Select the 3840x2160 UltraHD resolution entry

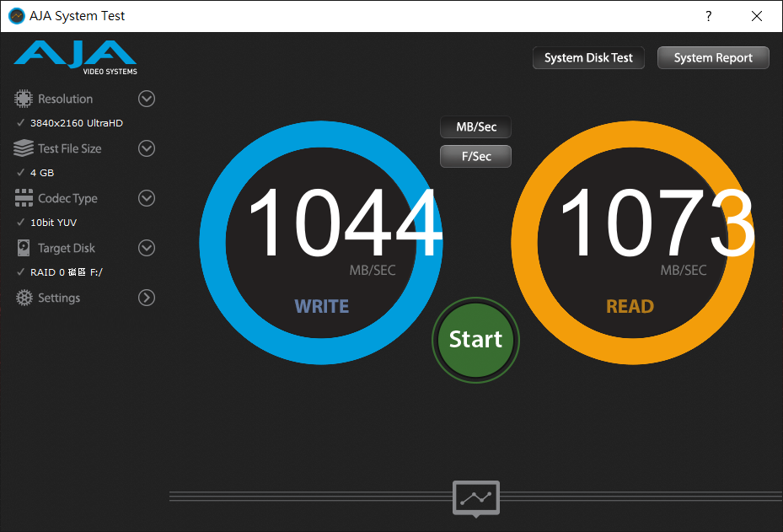[77, 123]
